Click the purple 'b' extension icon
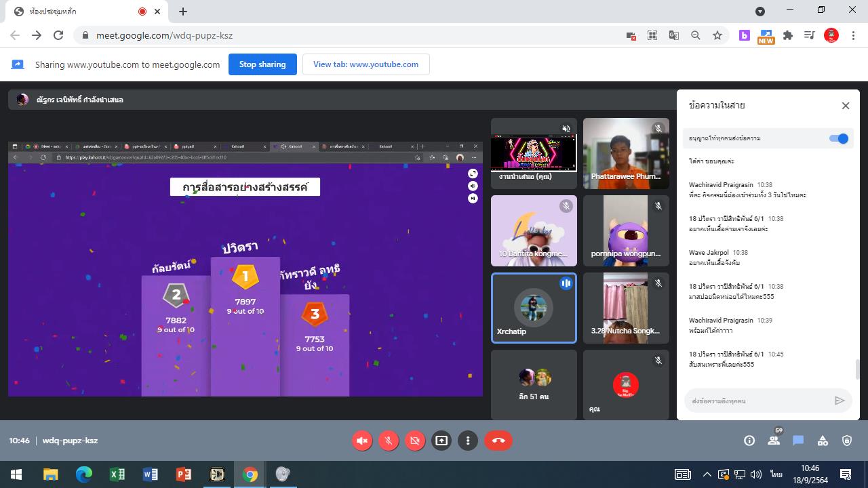This screenshot has height=488, width=868. [745, 35]
